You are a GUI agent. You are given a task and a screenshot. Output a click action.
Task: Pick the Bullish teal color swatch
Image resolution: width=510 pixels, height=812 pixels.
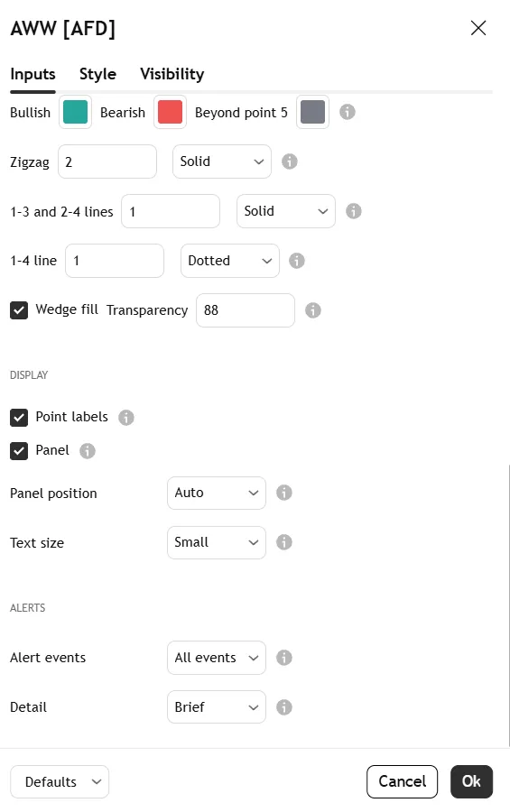pyautogui.click(x=75, y=112)
